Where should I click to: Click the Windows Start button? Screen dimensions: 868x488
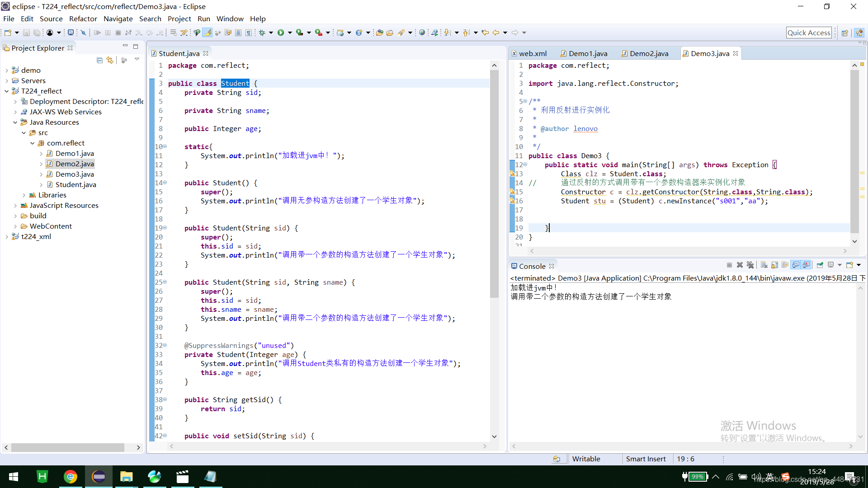pos(14,477)
